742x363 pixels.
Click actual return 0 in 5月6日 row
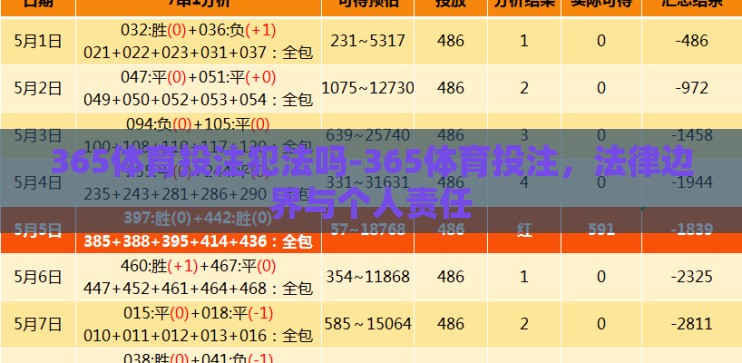pos(601,276)
